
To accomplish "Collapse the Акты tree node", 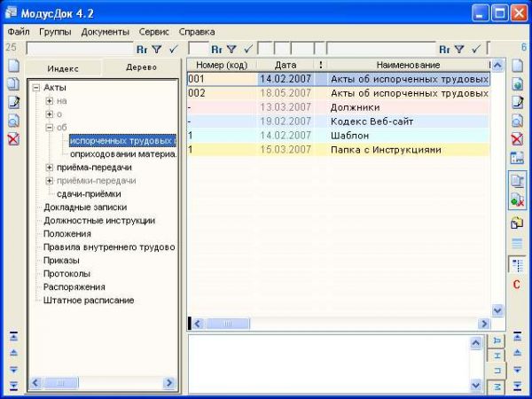I will pyautogui.click(x=36, y=87).
